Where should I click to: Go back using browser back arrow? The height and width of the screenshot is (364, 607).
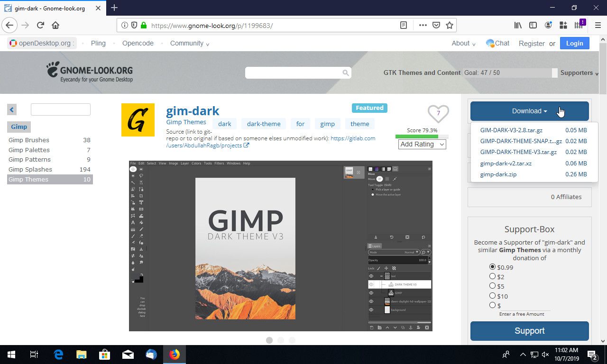(9, 25)
